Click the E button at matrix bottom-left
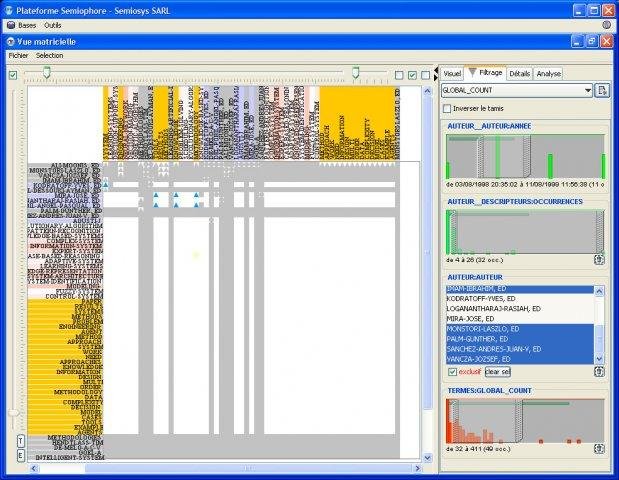 [x=21, y=455]
